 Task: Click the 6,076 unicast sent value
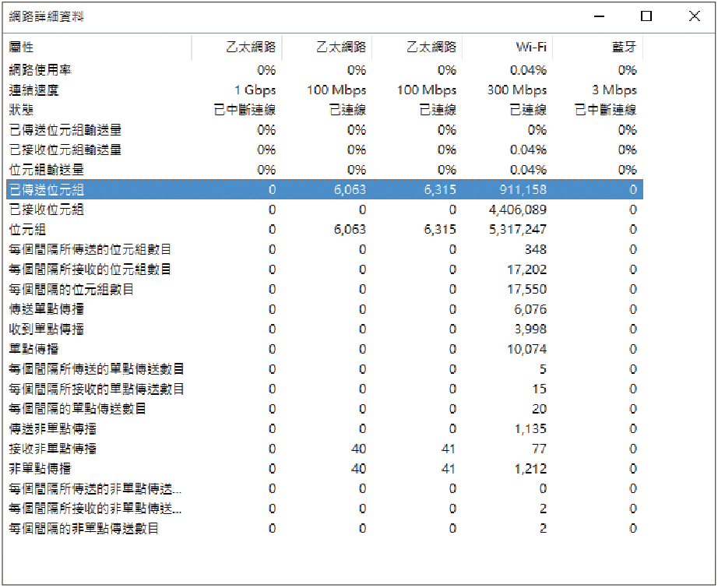[x=530, y=309]
